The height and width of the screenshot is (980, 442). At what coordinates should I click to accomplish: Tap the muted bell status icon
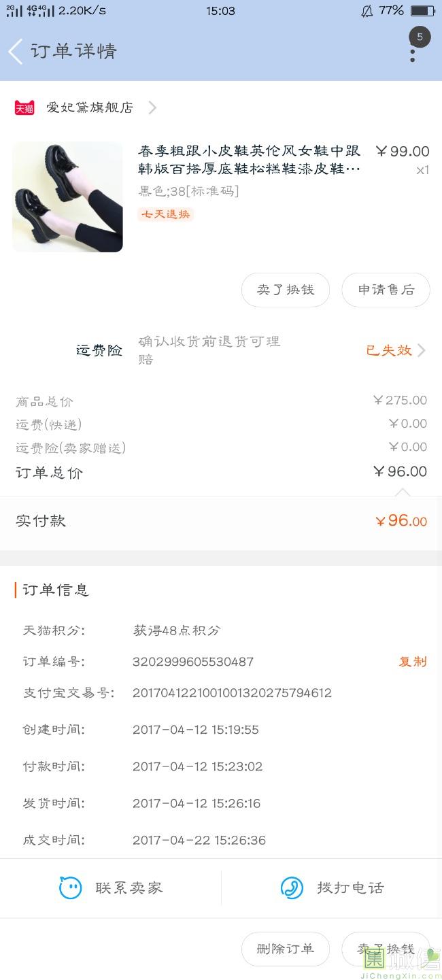367,11
